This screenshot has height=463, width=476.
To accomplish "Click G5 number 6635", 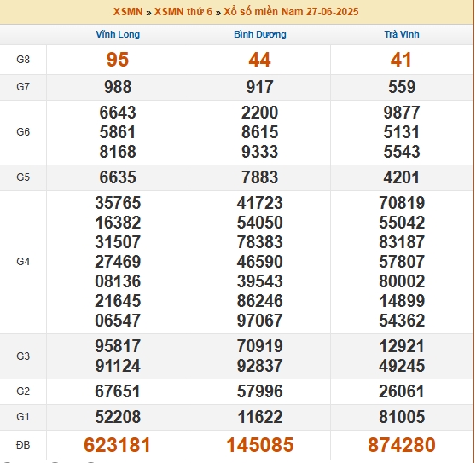I will pos(118,177).
